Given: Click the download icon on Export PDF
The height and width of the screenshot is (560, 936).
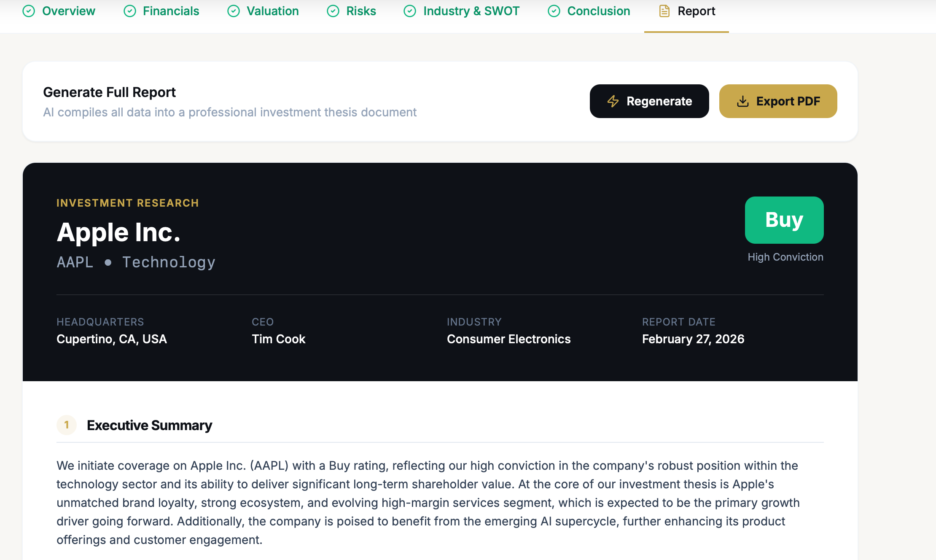Looking at the screenshot, I should (743, 101).
